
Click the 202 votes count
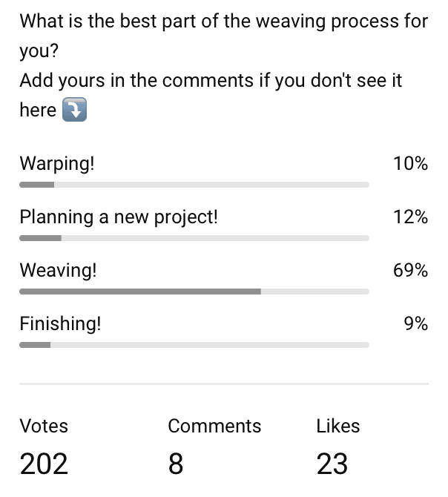click(x=44, y=464)
